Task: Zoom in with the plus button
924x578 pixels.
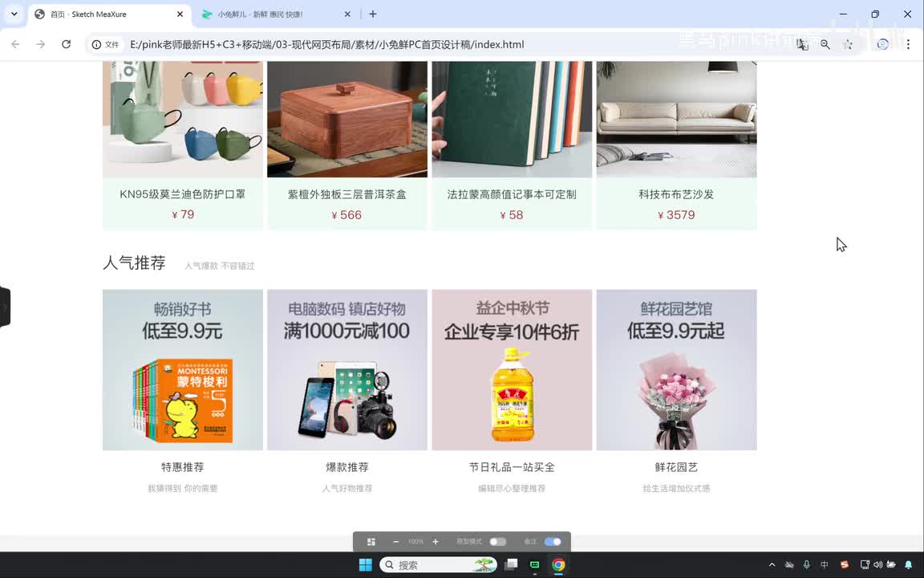Action: click(436, 541)
